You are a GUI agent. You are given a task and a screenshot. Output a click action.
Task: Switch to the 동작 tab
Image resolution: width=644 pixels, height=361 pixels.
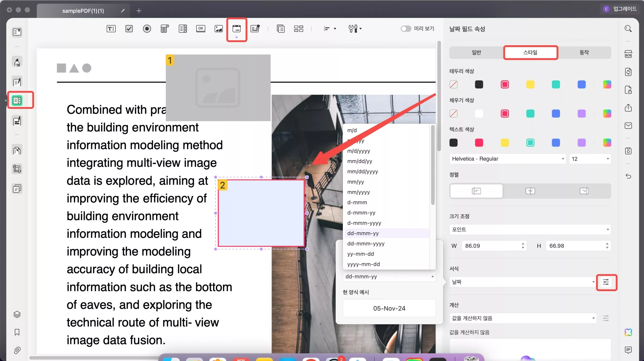click(x=584, y=53)
